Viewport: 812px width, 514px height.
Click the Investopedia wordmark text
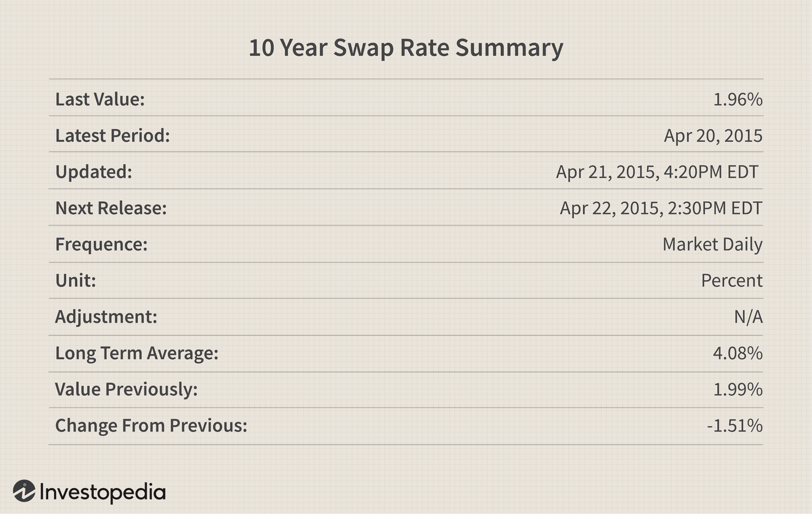(103, 492)
